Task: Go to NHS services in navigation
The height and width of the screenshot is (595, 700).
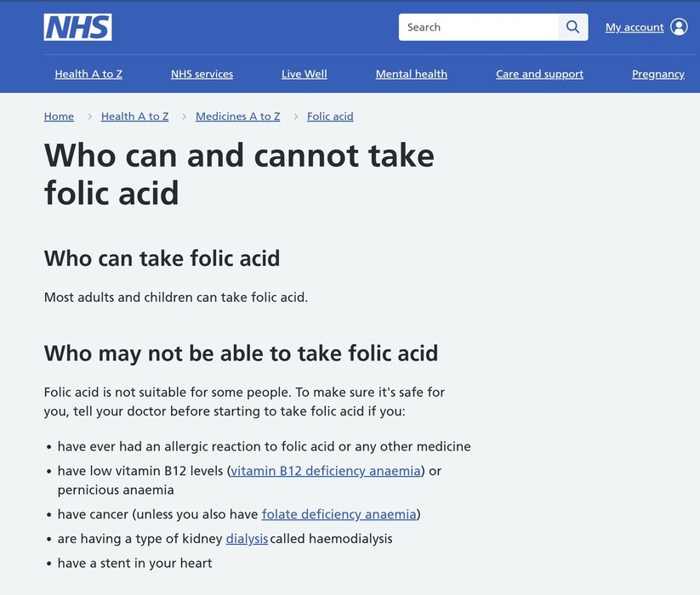Action: tap(202, 74)
